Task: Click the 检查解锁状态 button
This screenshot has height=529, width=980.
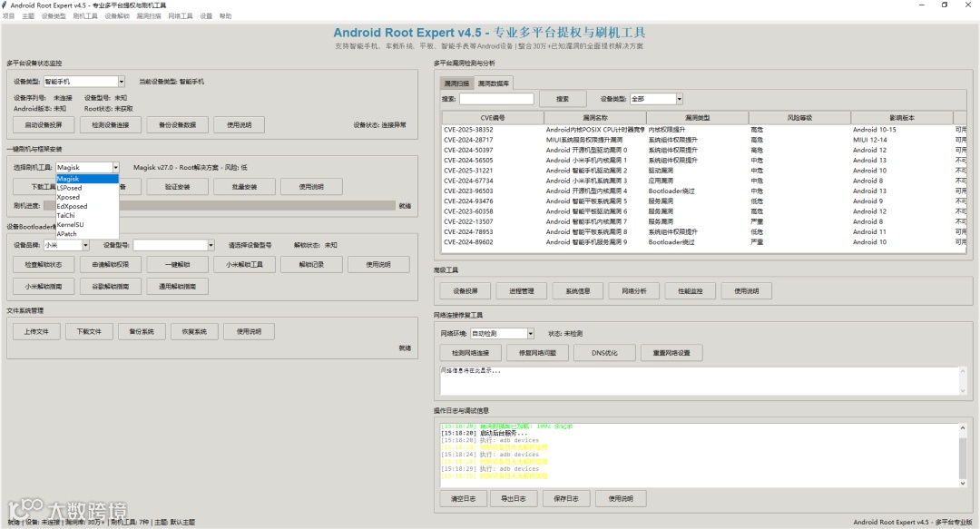Action: (x=44, y=265)
